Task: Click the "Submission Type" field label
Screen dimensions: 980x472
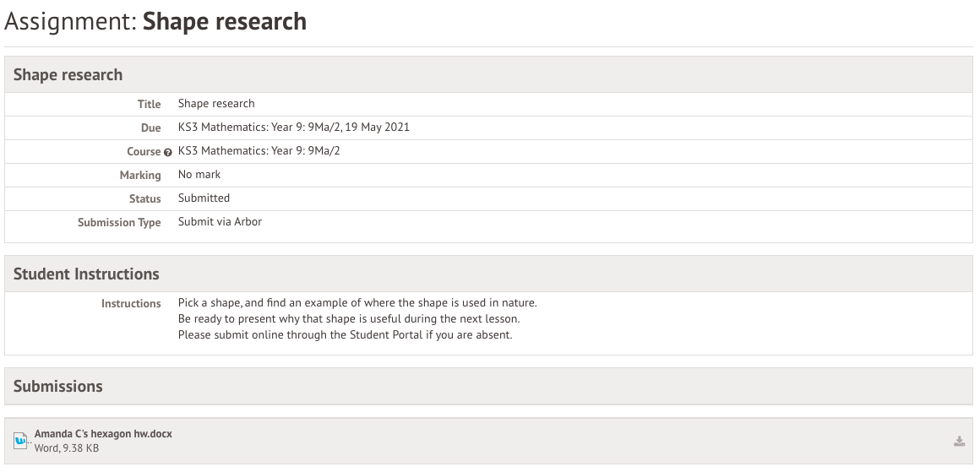Action: click(119, 222)
